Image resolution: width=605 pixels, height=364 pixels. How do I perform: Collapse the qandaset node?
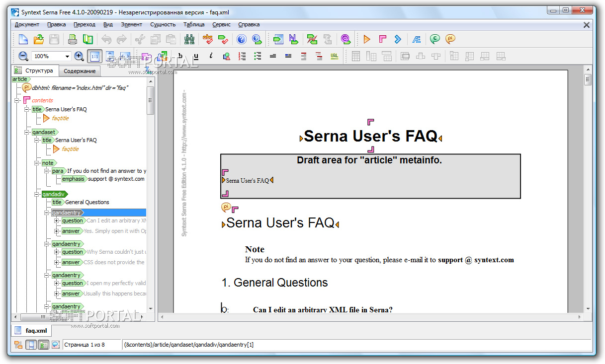click(27, 132)
